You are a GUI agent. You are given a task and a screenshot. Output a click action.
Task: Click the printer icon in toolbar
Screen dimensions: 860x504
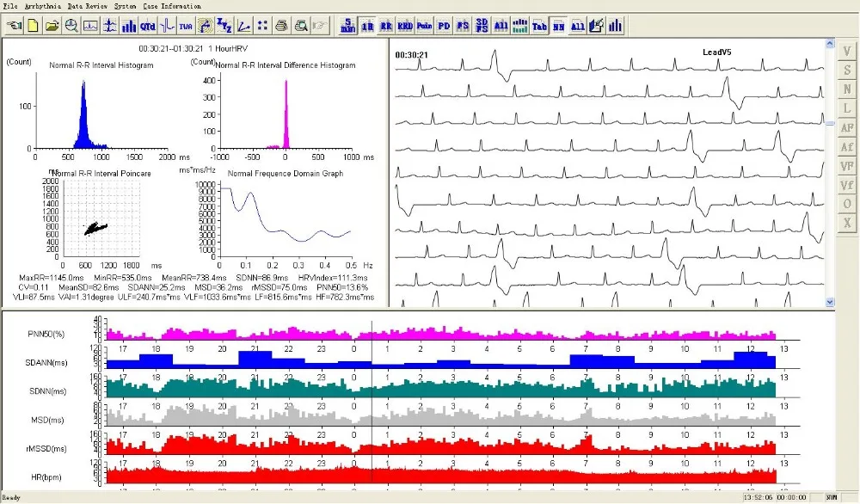pos(280,25)
